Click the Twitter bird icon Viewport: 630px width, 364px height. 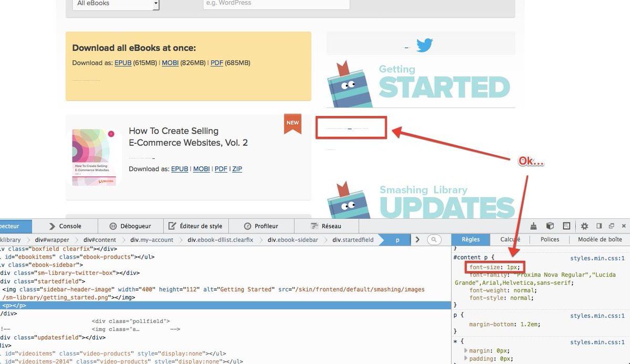pos(424,46)
